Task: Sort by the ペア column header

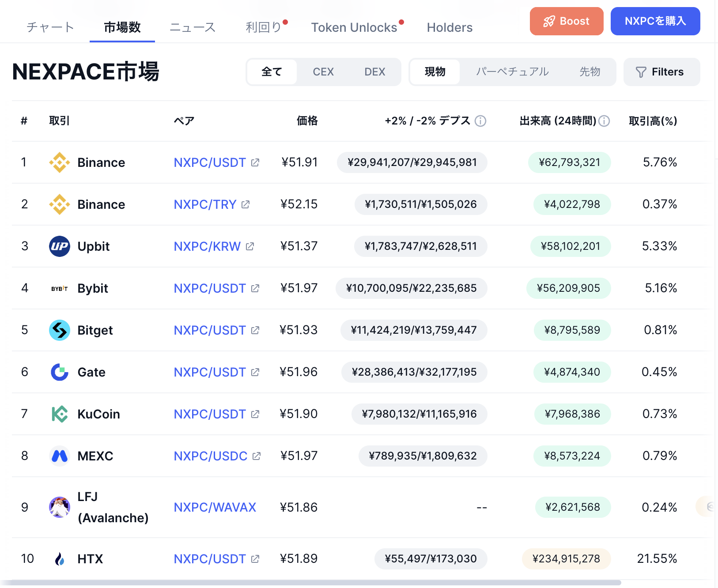Action: pos(184,121)
